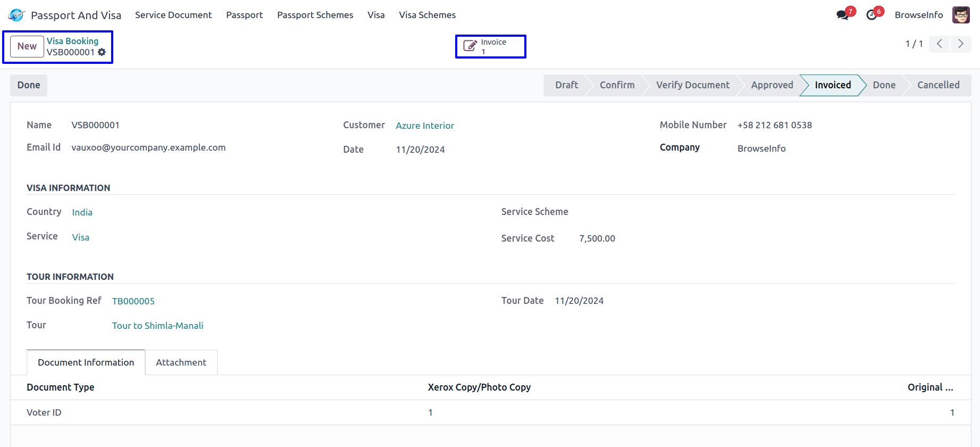Select the Verify Document status stage
This screenshot has width=980, height=447.
692,85
